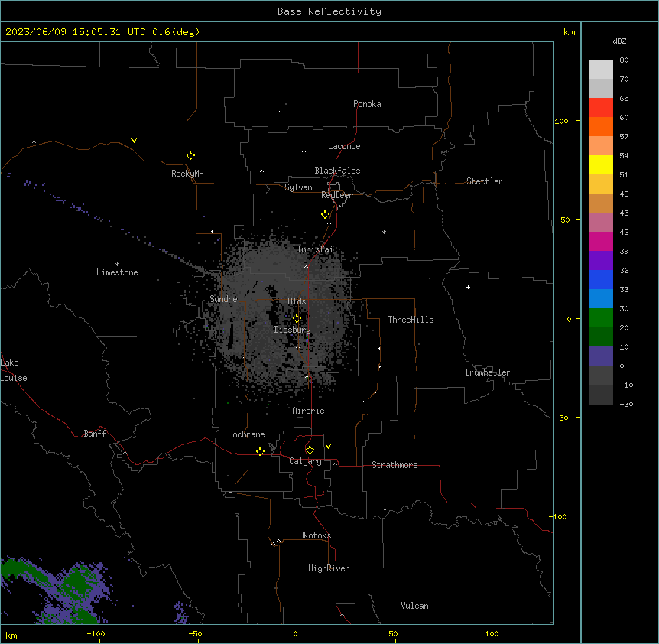
Task: Select the purple 39-36 dBZ legend swatch
Action: (601, 261)
